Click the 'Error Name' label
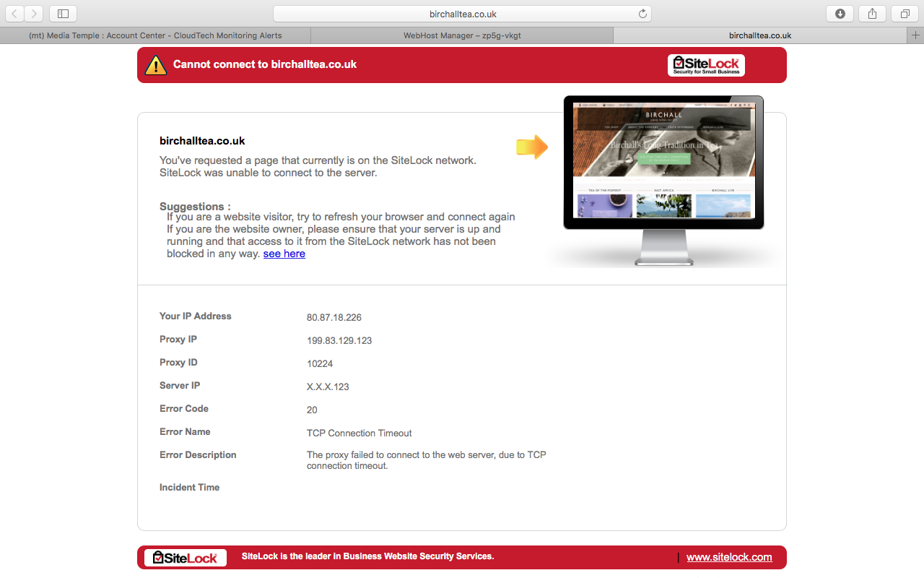Screen dimensions: 924x578 pyautogui.click(x=185, y=431)
